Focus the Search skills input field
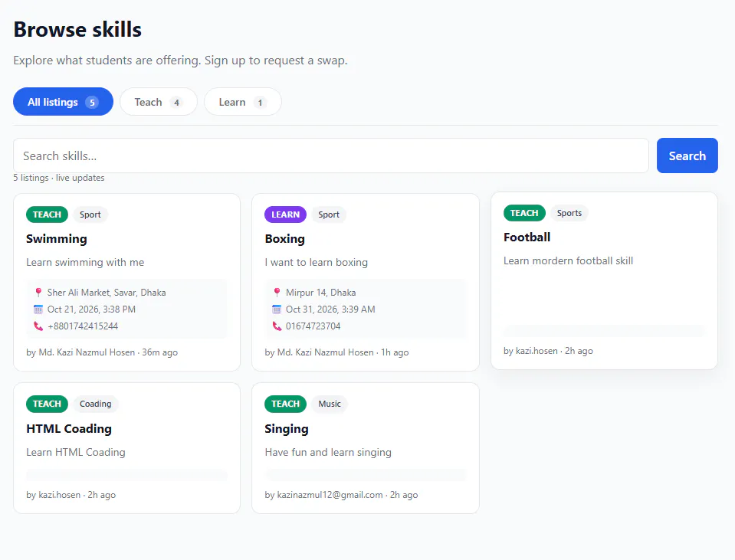The height and width of the screenshot is (560, 735). 331,156
